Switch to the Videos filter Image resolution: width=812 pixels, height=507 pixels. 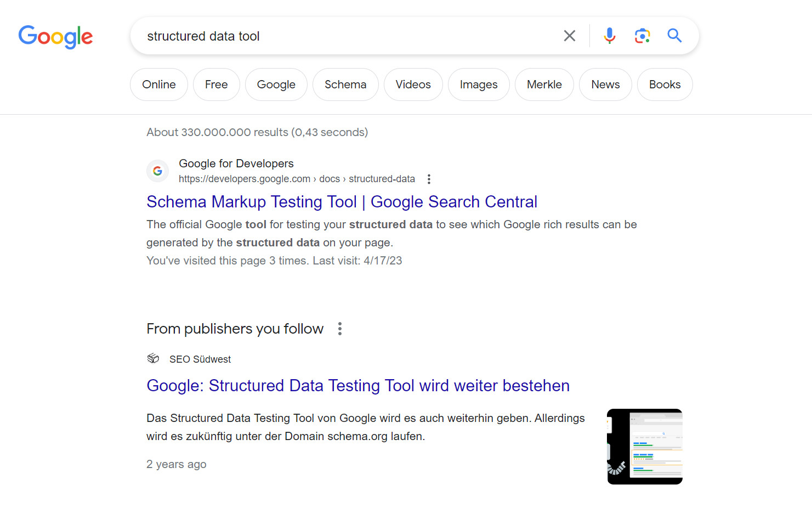413,84
